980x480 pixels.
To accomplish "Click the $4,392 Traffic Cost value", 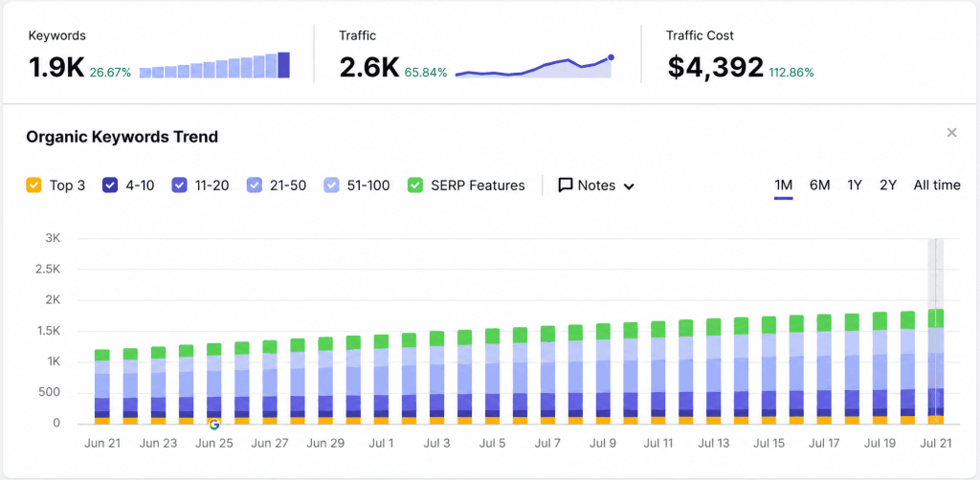I will click(715, 68).
